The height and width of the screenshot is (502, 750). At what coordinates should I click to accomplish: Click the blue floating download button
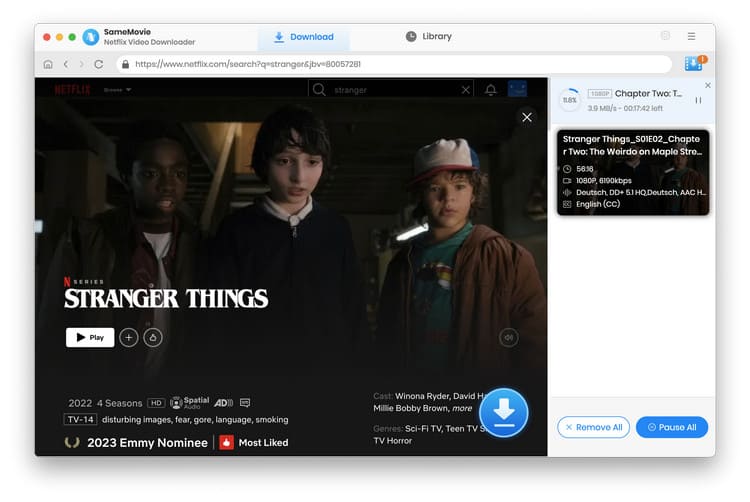(x=504, y=413)
